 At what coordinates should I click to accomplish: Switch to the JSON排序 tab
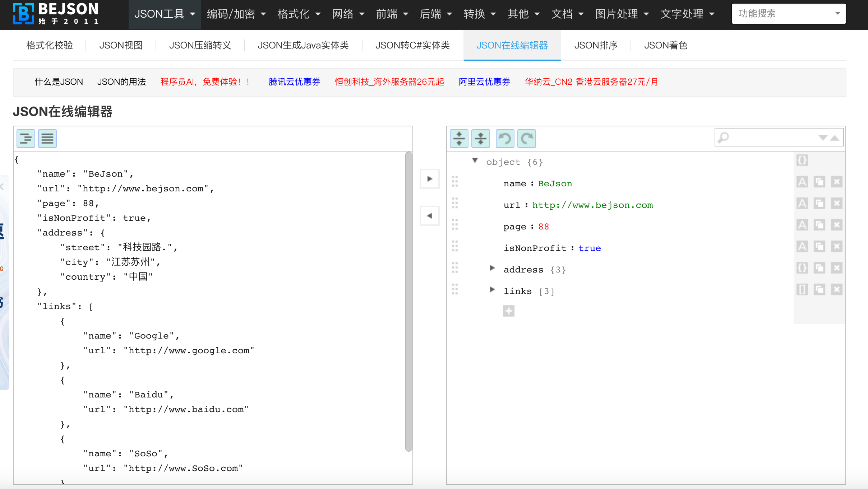coord(595,45)
